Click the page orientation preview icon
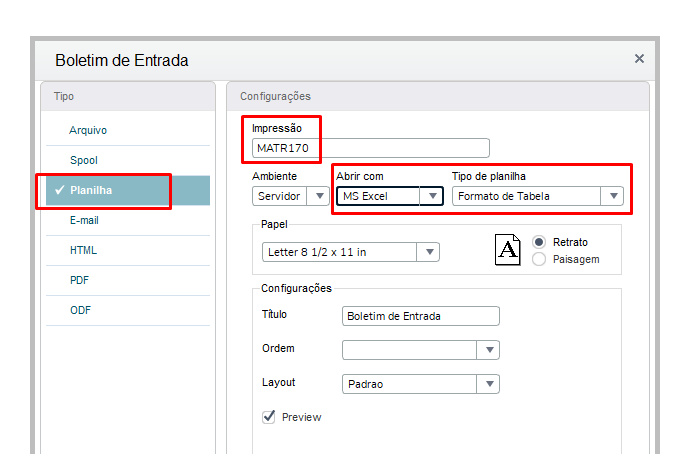 pos(508,250)
